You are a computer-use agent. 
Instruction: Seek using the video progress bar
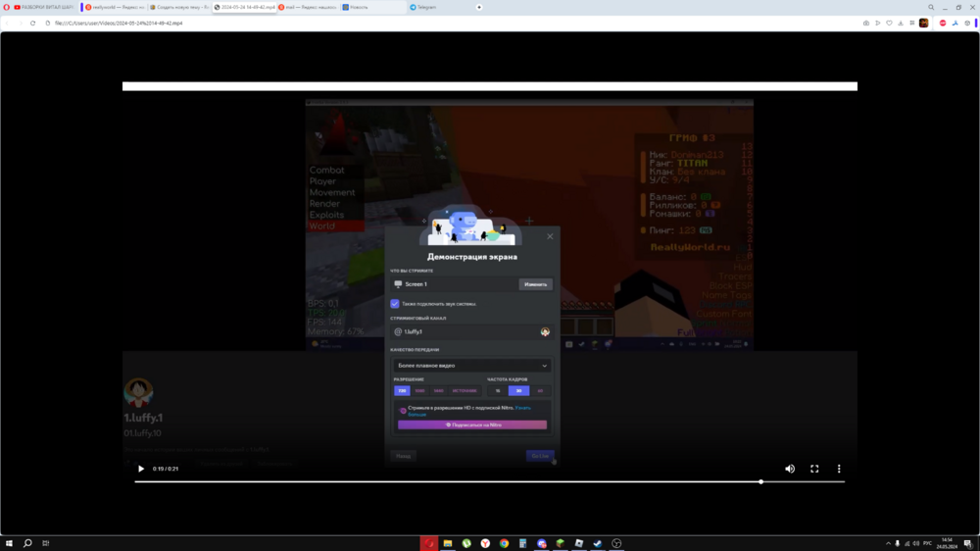pos(489,481)
